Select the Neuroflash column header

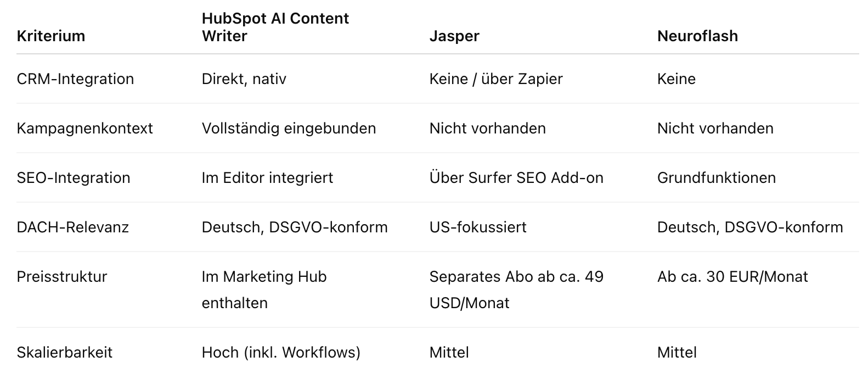coord(697,36)
